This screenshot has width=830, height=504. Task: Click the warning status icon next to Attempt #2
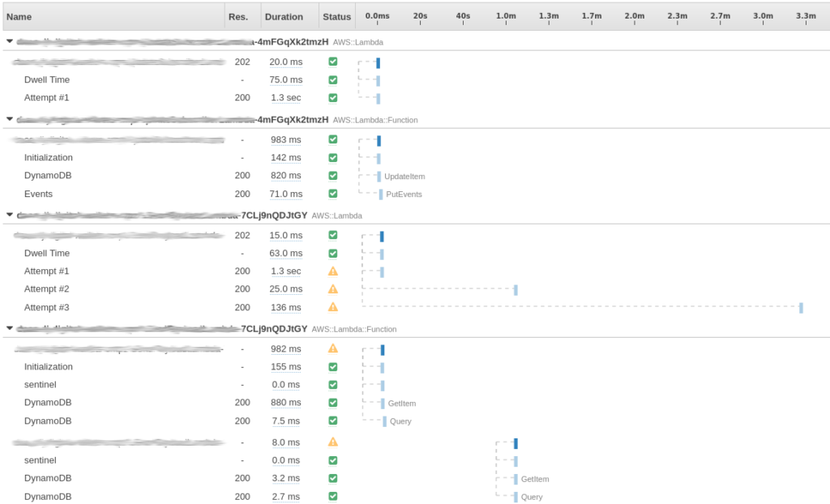tap(332, 288)
